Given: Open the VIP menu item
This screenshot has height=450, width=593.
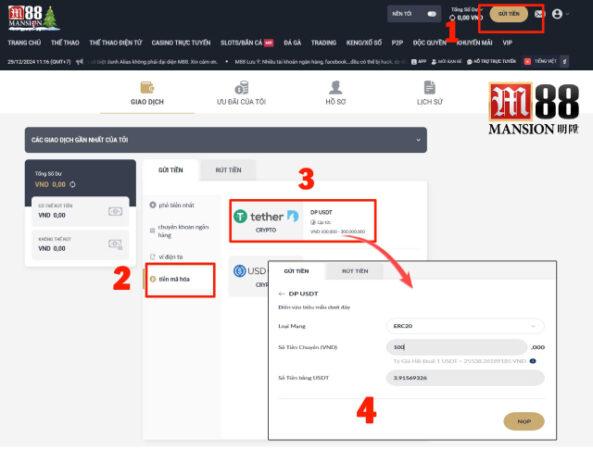Looking at the screenshot, I should click(x=507, y=43).
